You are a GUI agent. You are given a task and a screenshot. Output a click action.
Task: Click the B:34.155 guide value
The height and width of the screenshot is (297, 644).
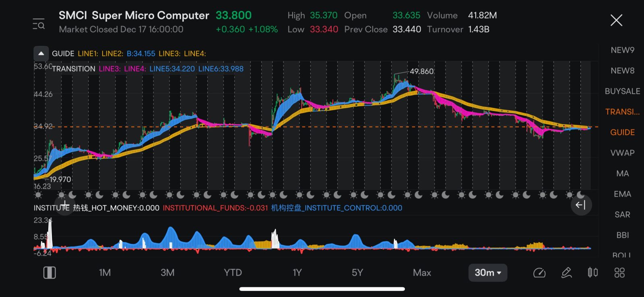[x=141, y=53]
